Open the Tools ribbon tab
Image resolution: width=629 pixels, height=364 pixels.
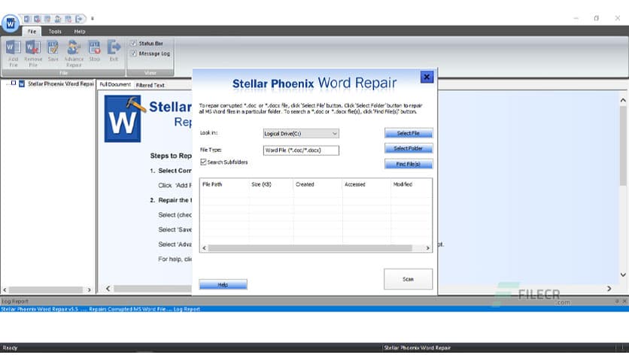tap(55, 32)
